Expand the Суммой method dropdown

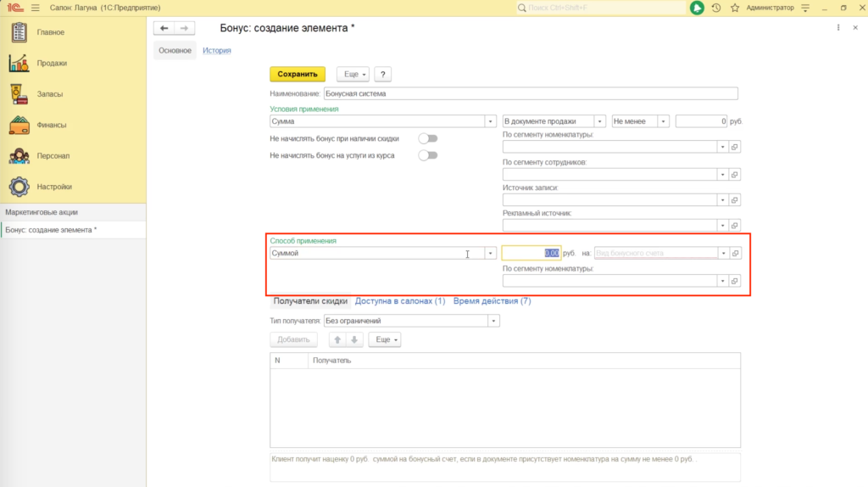point(490,253)
